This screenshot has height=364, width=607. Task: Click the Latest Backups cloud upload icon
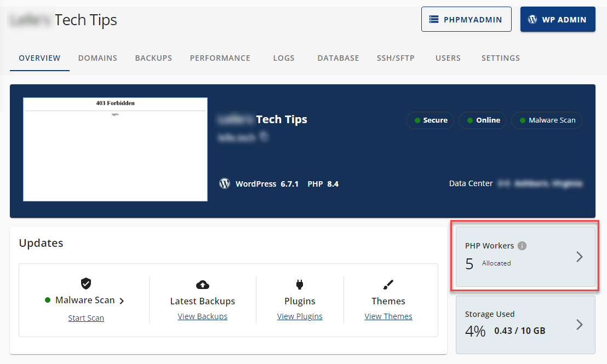pos(203,285)
